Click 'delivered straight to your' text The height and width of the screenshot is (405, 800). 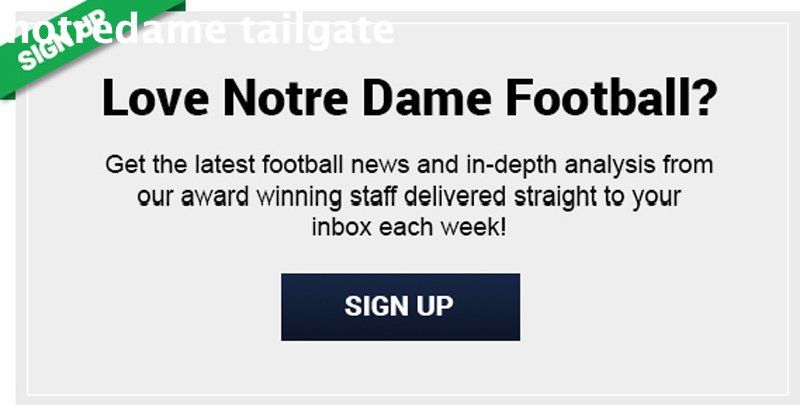540,195
